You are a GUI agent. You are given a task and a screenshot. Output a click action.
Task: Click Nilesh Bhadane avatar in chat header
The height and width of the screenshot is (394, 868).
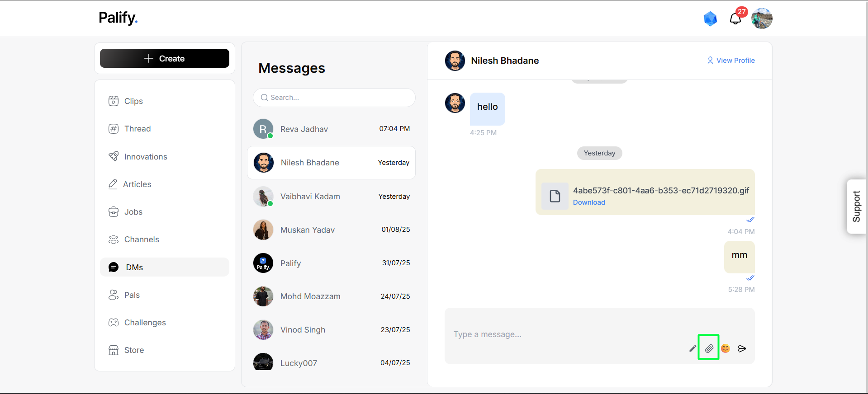[455, 61]
